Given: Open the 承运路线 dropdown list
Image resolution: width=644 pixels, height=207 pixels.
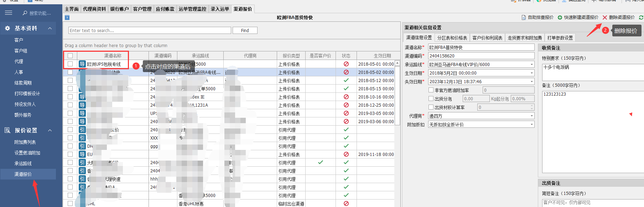Looking at the screenshot, I should [532, 65].
